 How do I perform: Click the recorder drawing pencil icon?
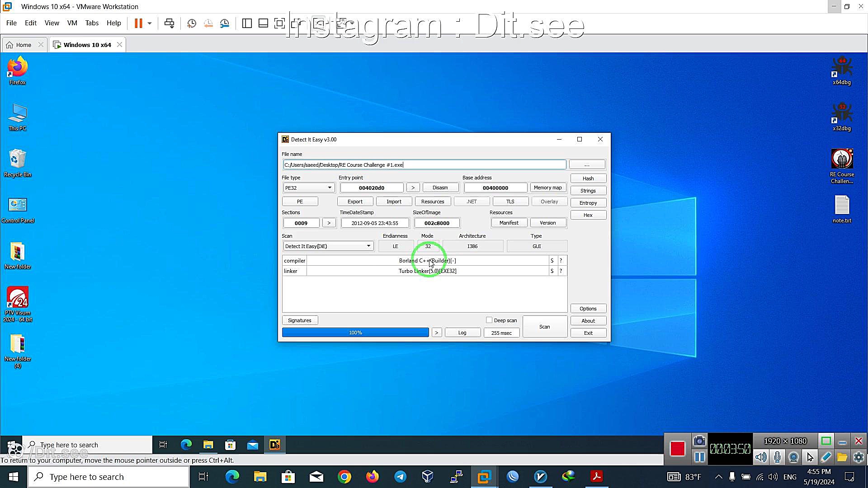(826, 457)
